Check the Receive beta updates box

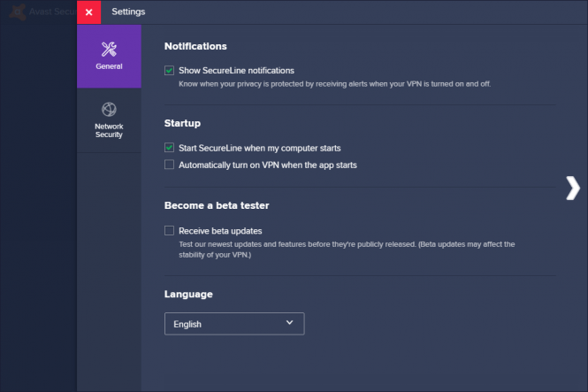(x=169, y=230)
